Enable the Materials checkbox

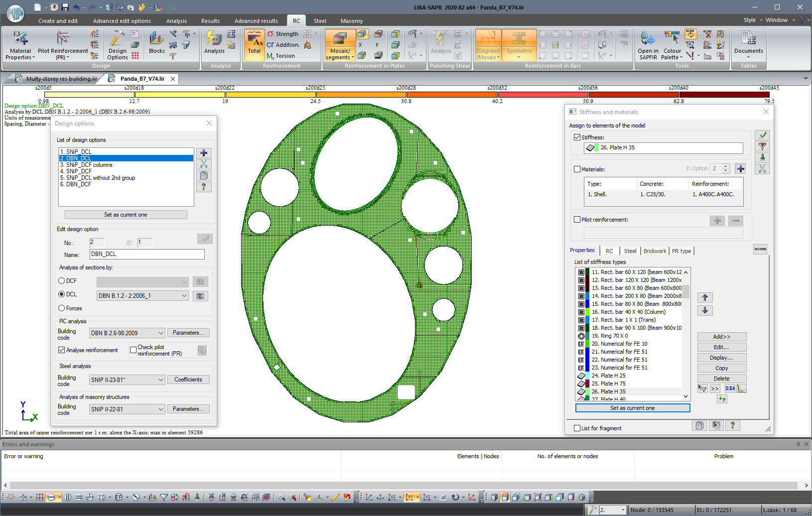click(577, 169)
